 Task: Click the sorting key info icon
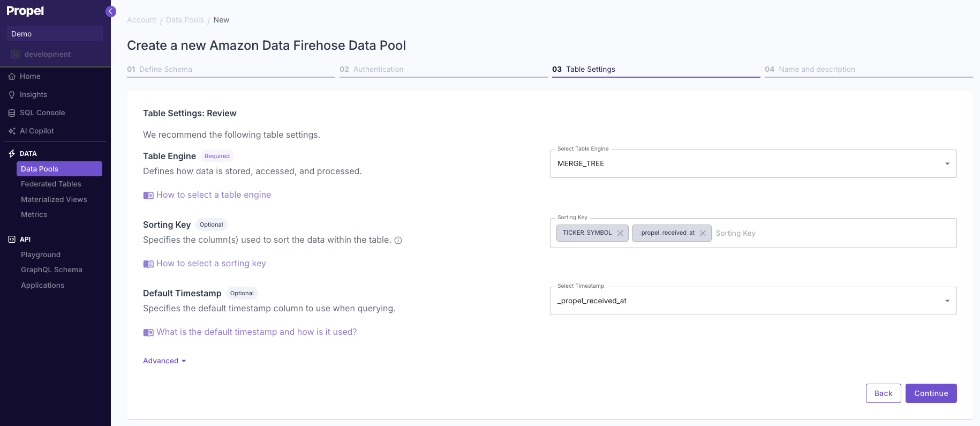click(x=398, y=240)
